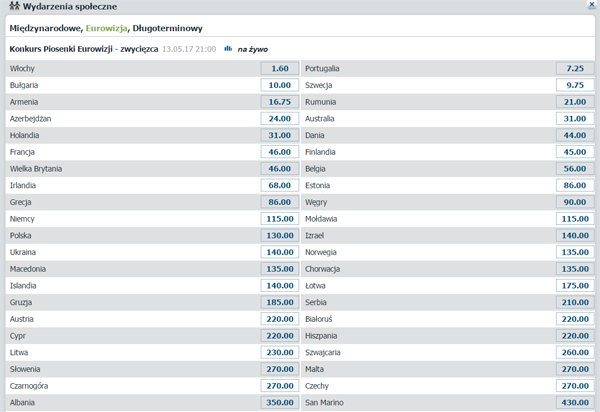Image resolution: width=600 pixels, height=412 pixels.
Task: Open the Eurowizja category link
Action: (106, 28)
